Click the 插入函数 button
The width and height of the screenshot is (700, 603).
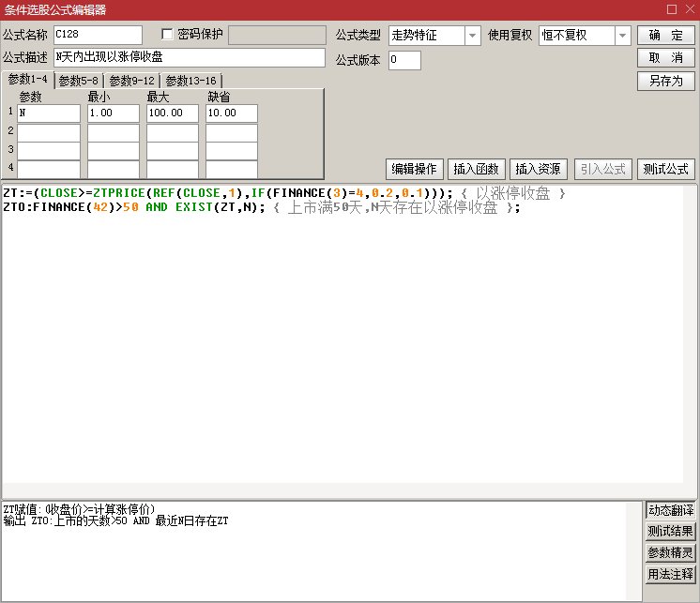tap(476, 169)
